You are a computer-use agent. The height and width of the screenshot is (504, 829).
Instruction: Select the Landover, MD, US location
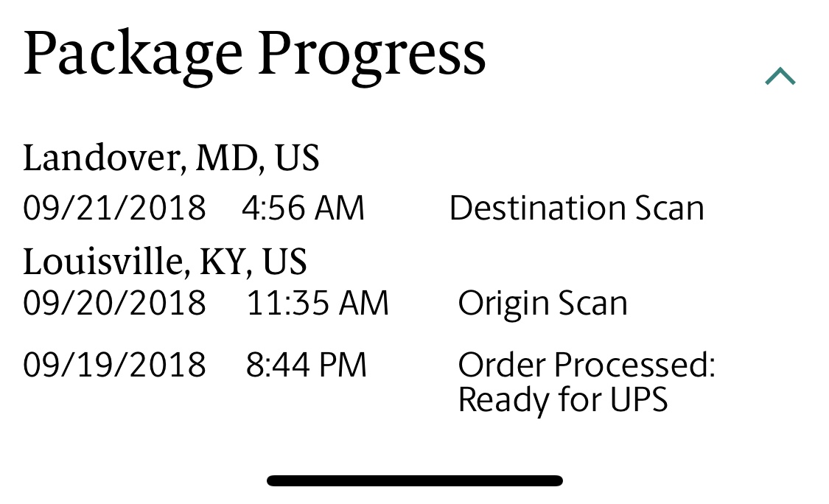pyautogui.click(x=171, y=158)
